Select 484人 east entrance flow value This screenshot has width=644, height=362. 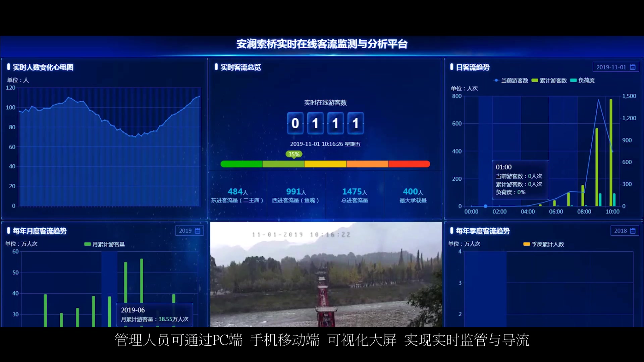point(238,192)
